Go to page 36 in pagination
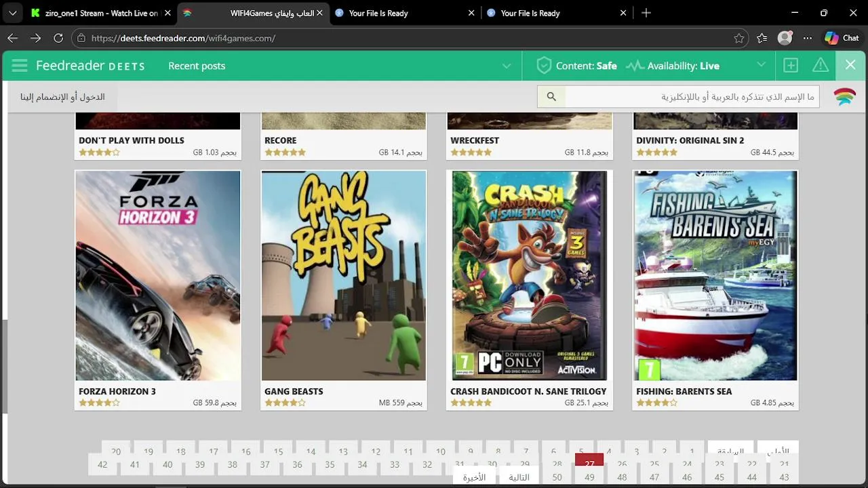This screenshot has width=868, height=488. click(x=297, y=465)
